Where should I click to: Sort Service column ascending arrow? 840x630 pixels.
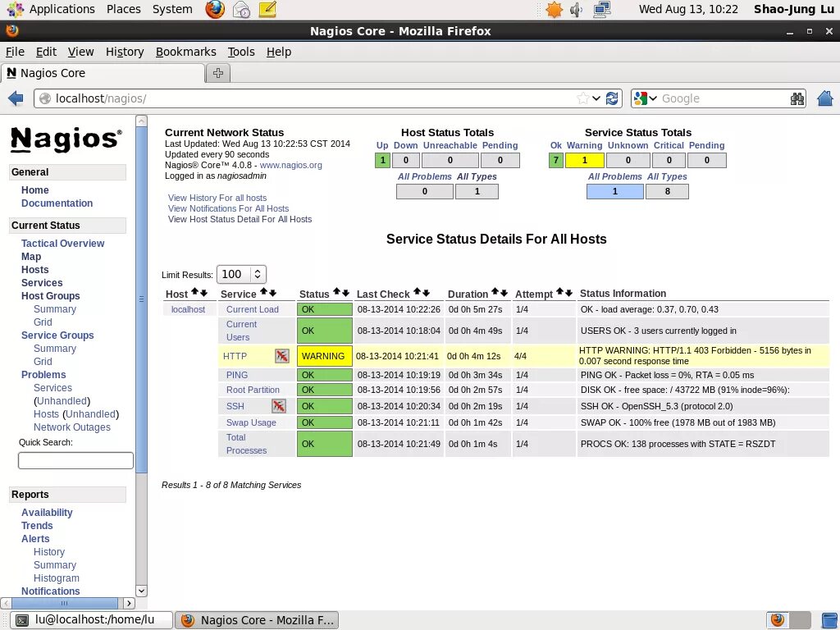tap(263, 292)
